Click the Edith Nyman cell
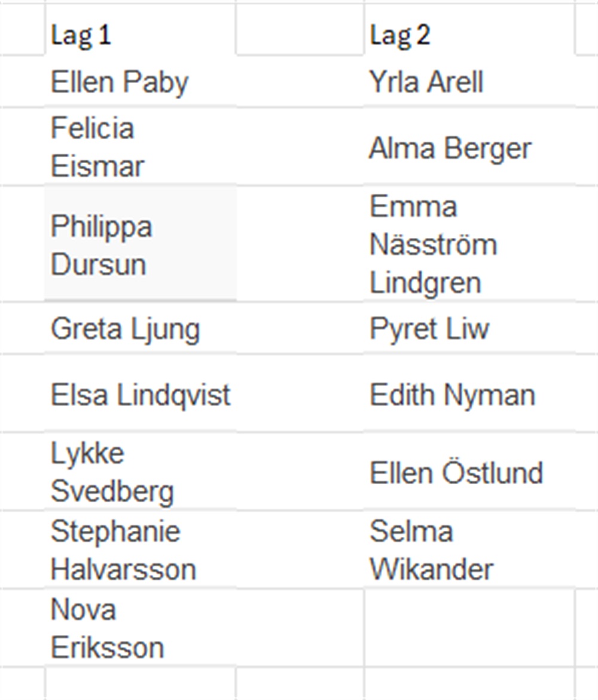The height and width of the screenshot is (700, 598). click(469, 393)
